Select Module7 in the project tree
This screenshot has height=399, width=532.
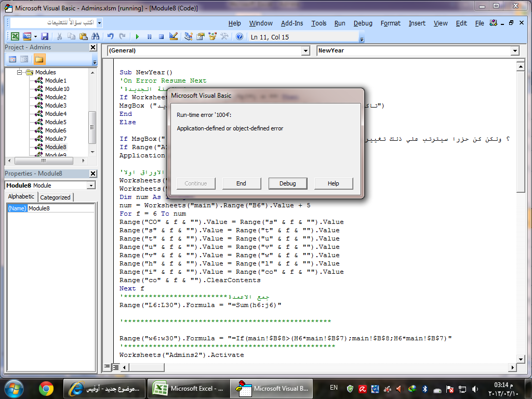56,139
